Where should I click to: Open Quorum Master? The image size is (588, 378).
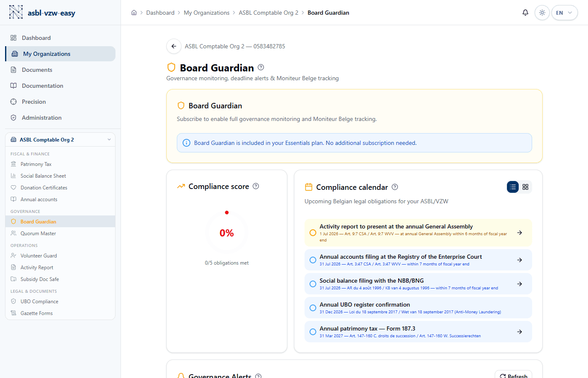click(x=60, y=234)
